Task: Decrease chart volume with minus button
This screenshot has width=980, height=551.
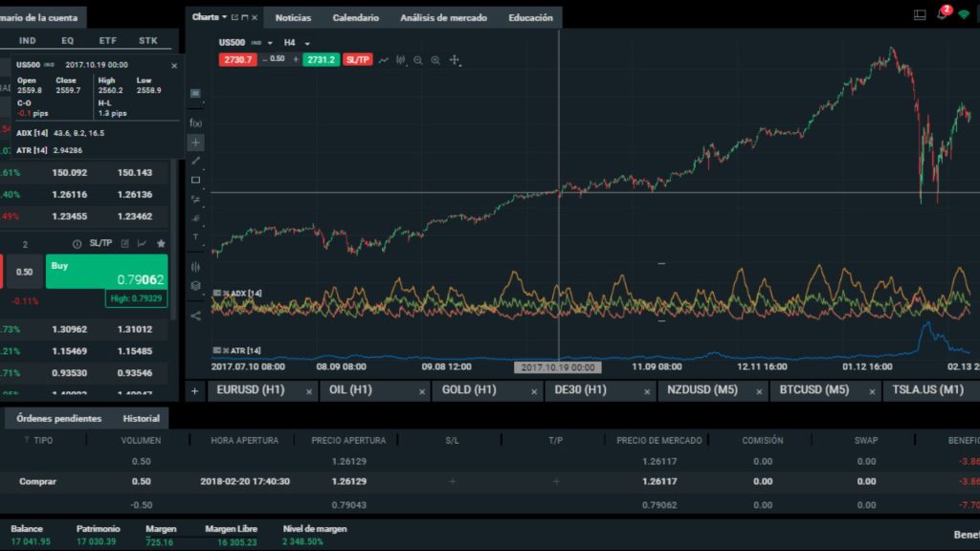Action: point(264,59)
